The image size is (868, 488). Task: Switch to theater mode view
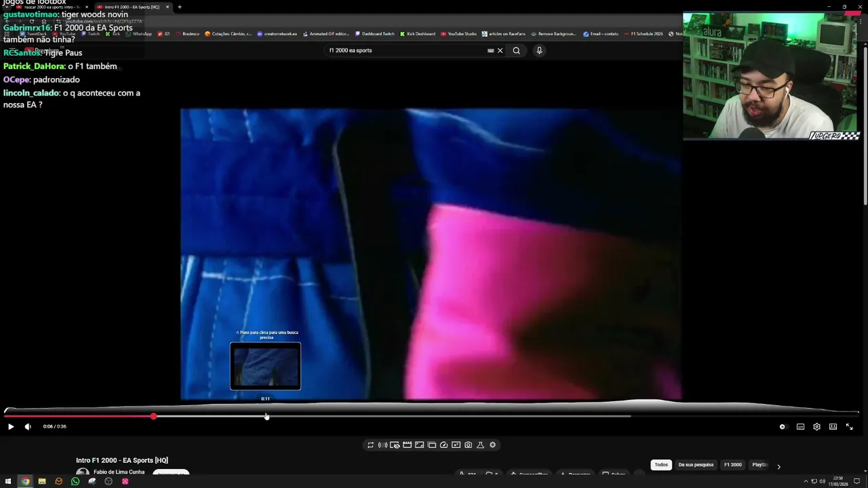click(x=833, y=426)
